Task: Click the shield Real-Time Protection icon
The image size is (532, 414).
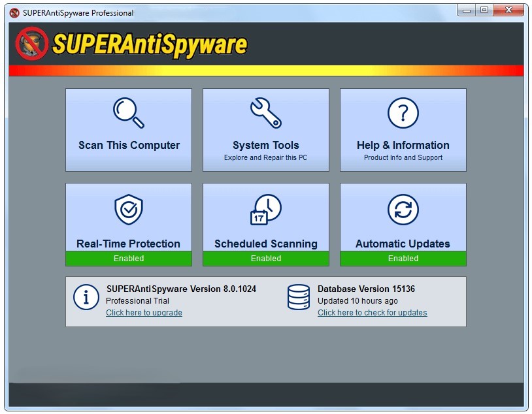Action: coord(129,209)
